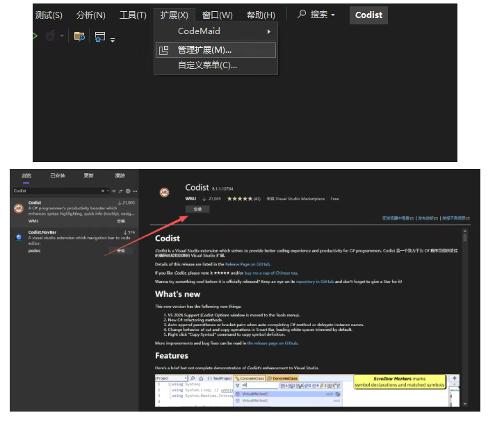The width and height of the screenshot is (504, 422).
Task: Open the more options ellipsis icon
Action: pyautogui.click(x=135, y=191)
